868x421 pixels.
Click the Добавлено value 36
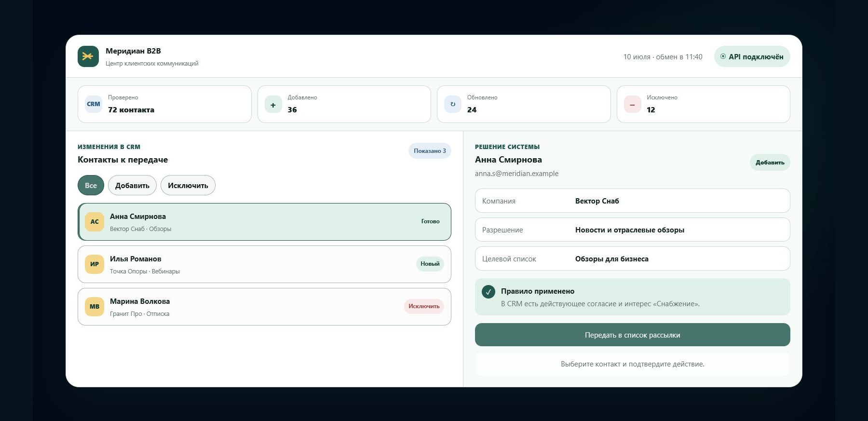tap(292, 110)
